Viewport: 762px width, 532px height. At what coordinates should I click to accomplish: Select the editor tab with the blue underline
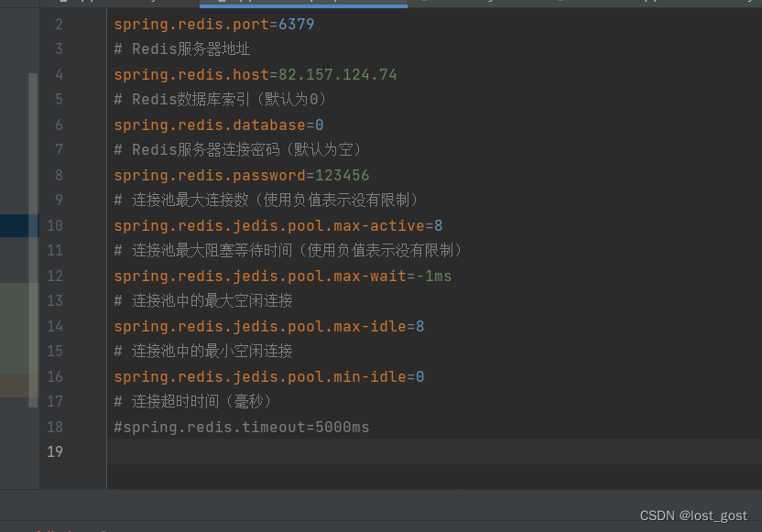[x=302, y=4]
